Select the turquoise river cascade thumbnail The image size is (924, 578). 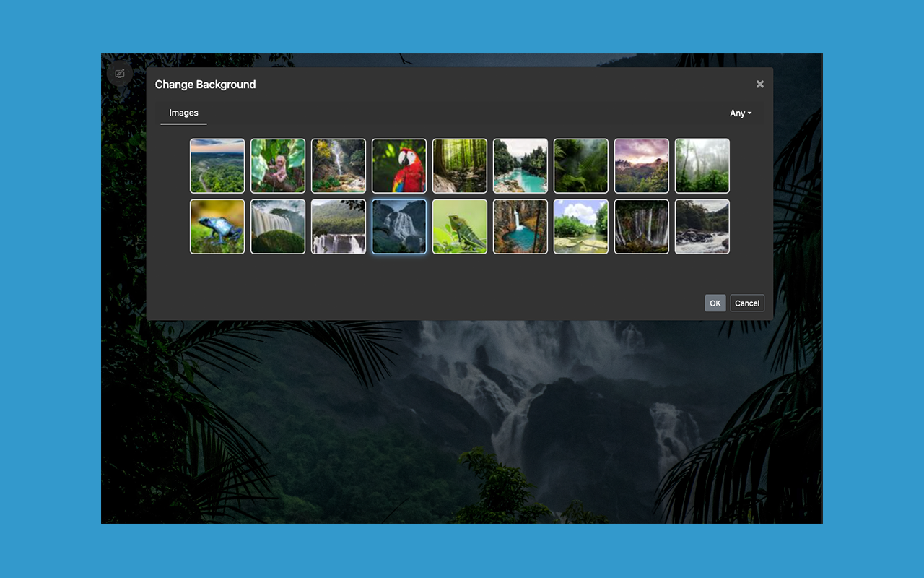tap(520, 166)
